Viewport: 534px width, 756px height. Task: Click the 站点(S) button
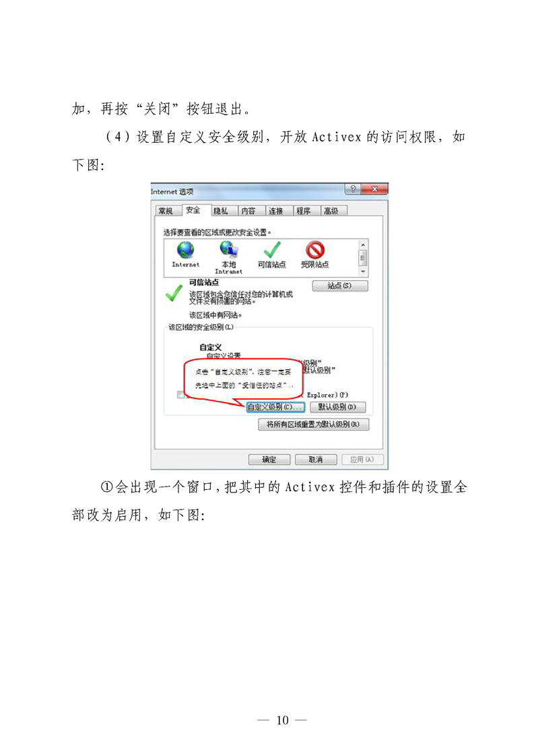[x=340, y=286]
